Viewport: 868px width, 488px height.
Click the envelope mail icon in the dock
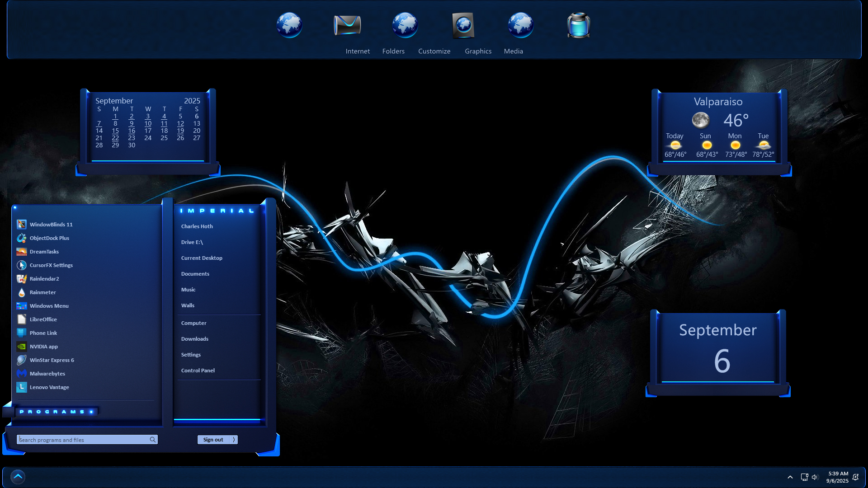(x=347, y=25)
